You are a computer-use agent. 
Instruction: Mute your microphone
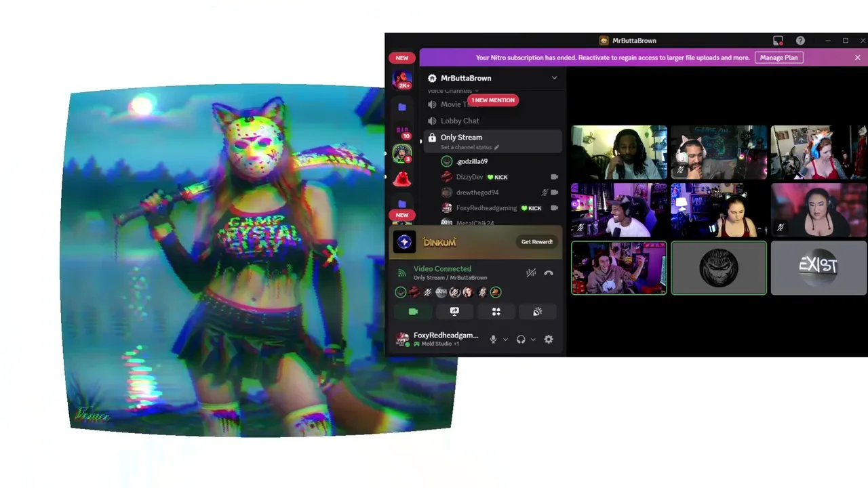click(x=494, y=340)
